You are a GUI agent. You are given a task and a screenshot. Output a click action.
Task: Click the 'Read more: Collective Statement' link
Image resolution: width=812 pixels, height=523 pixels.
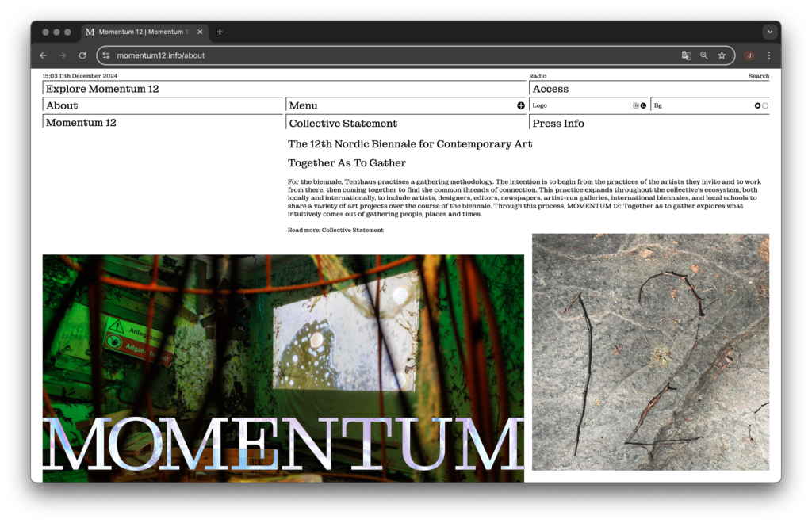(x=335, y=230)
